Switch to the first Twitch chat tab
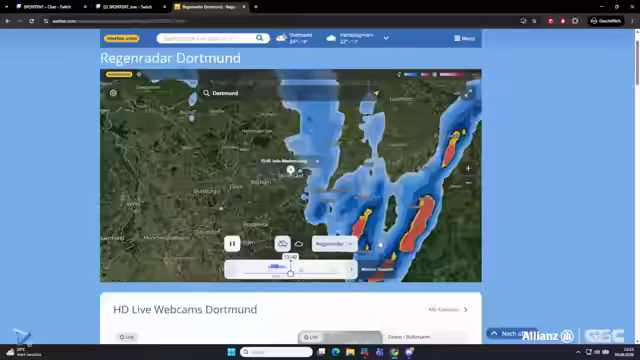Viewport: 640px width, 360px height. click(x=47, y=7)
